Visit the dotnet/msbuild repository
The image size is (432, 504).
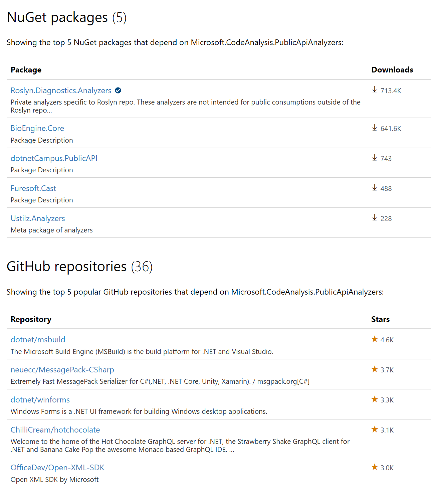point(38,339)
